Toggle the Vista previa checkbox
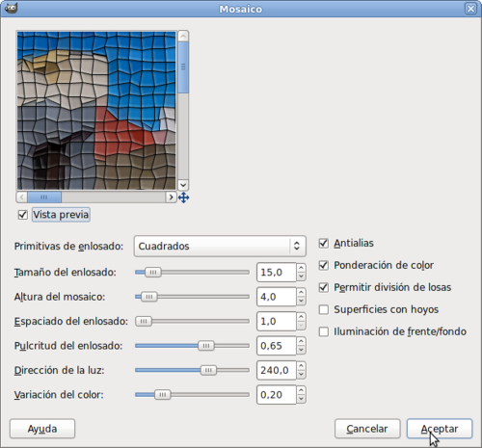 pyautogui.click(x=23, y=215)
